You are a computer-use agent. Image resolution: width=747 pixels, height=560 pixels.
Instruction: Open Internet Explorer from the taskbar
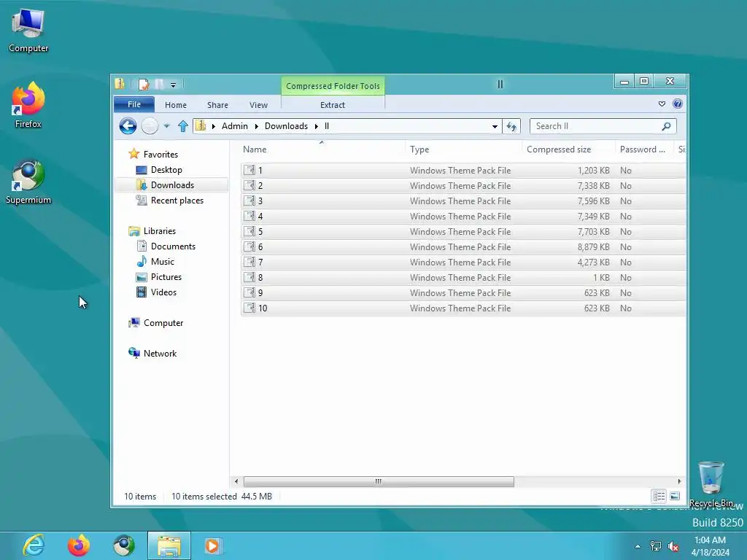pos(34,545)
